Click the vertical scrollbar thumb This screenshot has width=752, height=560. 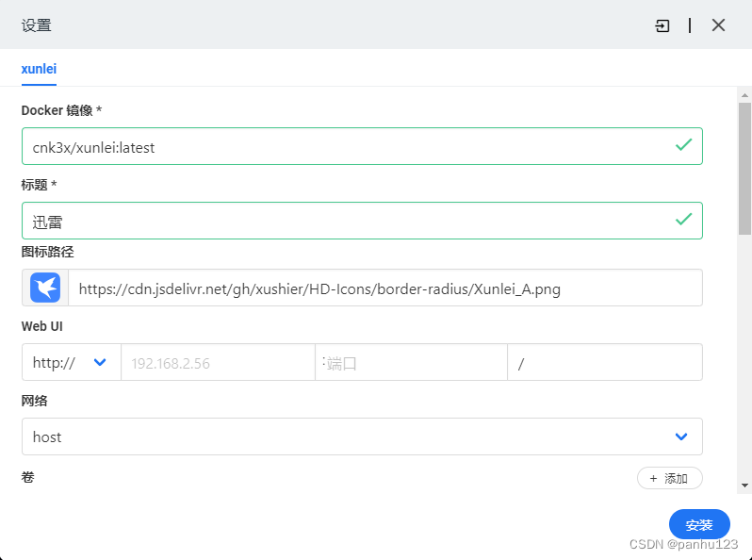744,169
